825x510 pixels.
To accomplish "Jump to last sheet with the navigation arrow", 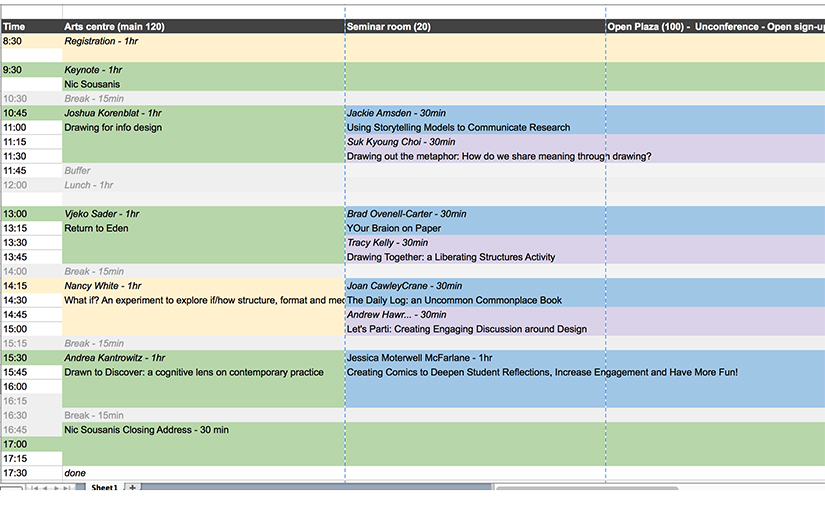I will click(66, 488).
